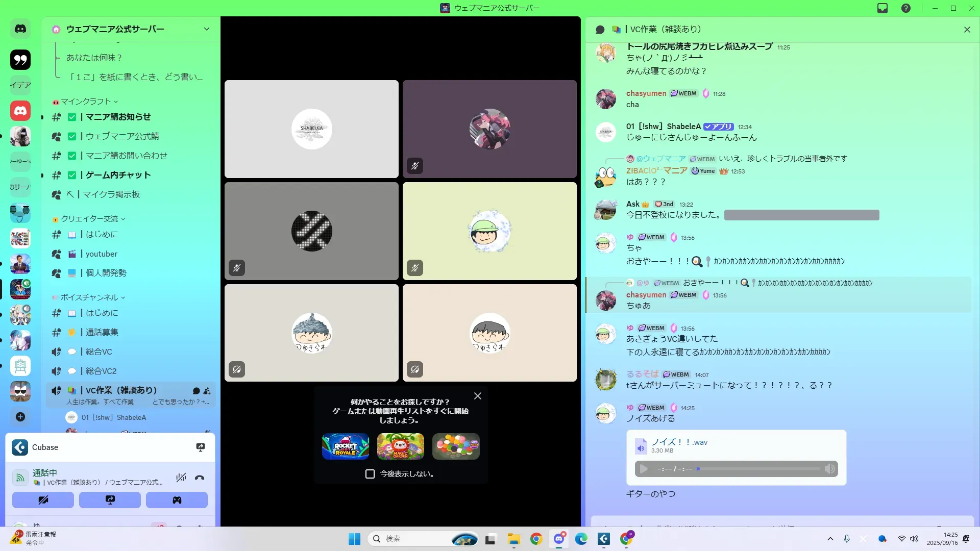Toggle noise suppression icon in call panel
This screenshot has height=551, width=980.
click(x=181, y=478)
